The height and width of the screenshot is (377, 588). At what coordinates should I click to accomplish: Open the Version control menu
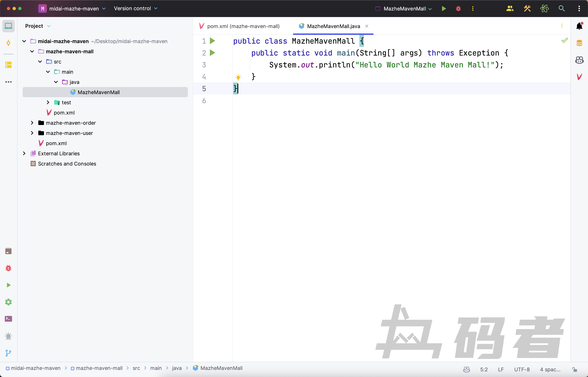click(135, 9)
